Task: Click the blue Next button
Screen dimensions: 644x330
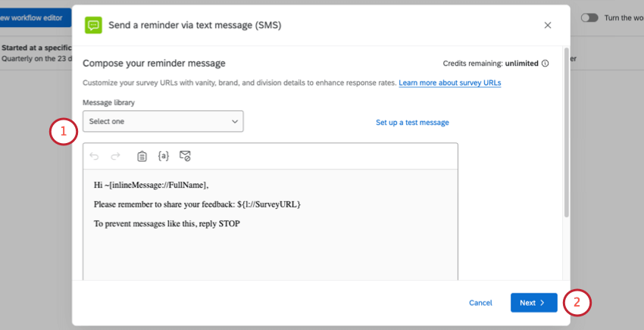Action: click(x=534, y=303)
